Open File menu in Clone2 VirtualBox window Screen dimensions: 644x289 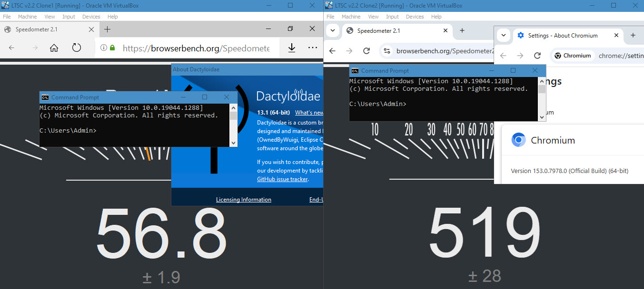[330, 17]
